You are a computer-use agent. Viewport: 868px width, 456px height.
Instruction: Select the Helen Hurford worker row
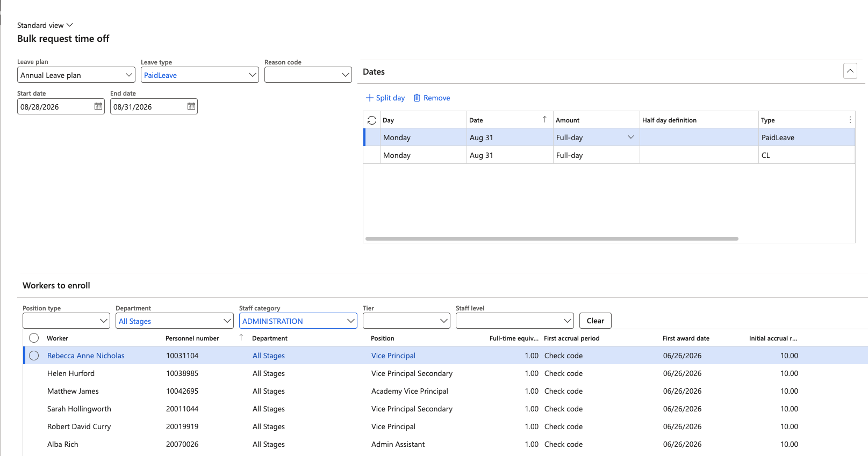tap(446, 373)
